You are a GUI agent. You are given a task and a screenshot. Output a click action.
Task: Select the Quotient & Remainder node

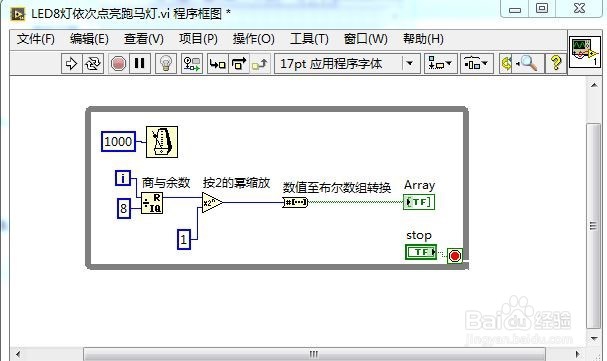(152, 203)
